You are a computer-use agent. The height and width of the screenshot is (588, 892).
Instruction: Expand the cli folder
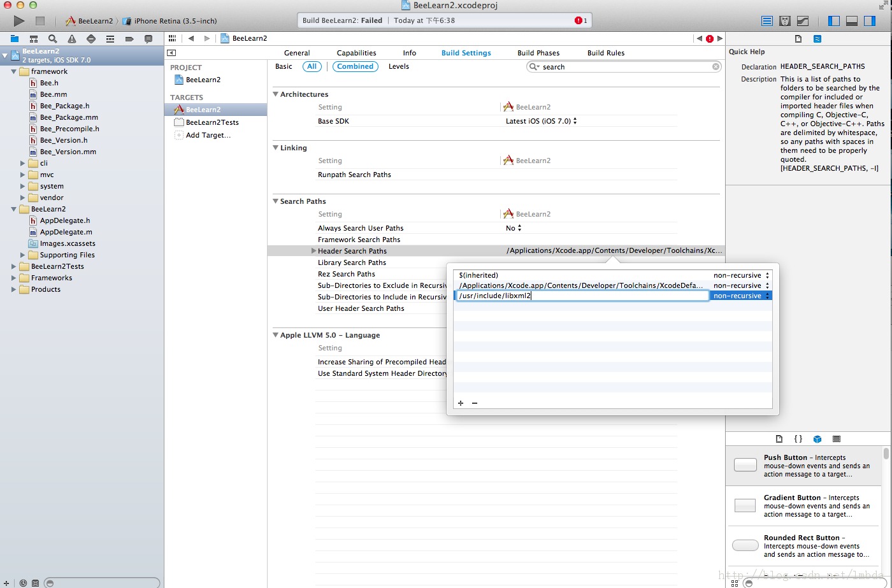pos(23,163)
